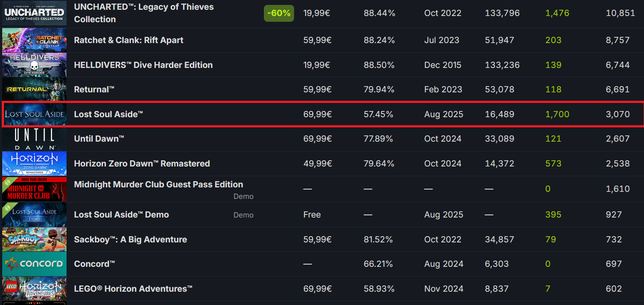Viewport: 644px width, 305px height.
Task: Click the Horizon Zero Dawn Remastered thumbnail
Action: click(34, 163)
